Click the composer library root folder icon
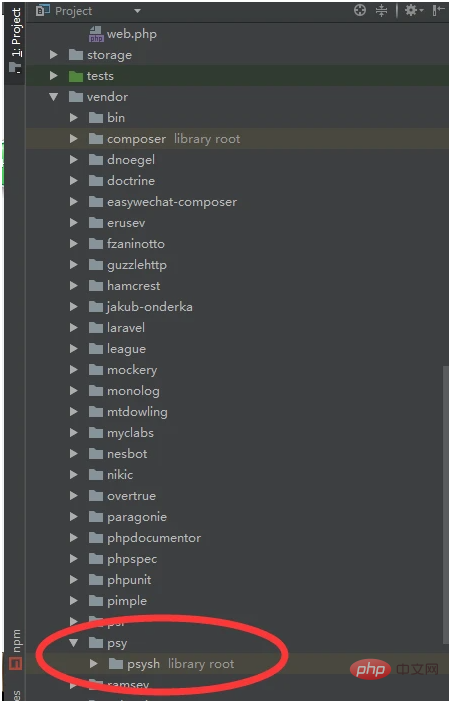Image resolution: width=449 pixels, height=702 pixels. 96,139
